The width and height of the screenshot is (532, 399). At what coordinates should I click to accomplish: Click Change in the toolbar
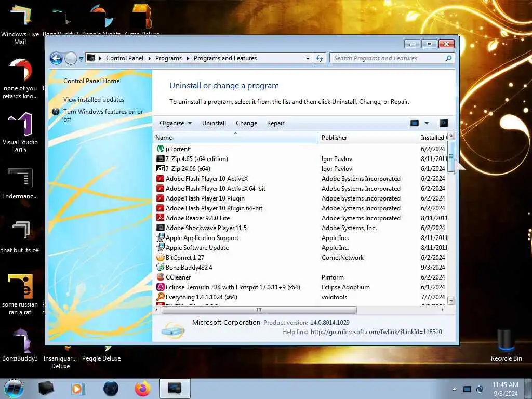pos(246,123)
